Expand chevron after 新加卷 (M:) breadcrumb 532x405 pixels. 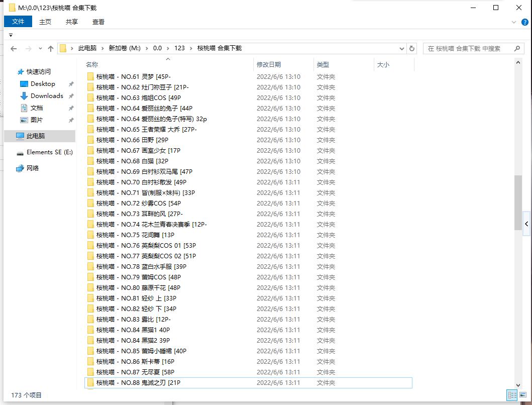pyautogui.click(x=147, y=49)
